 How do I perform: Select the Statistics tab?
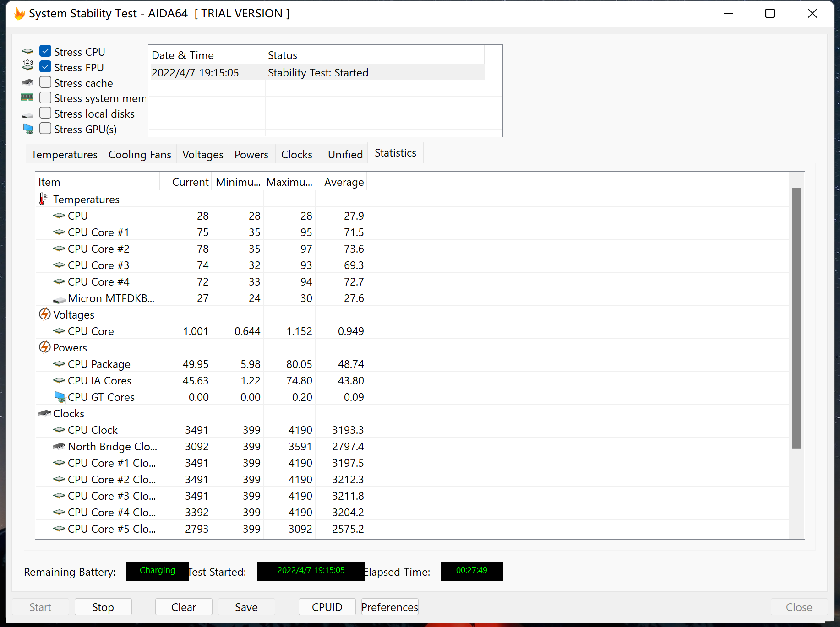pos(395,153)
